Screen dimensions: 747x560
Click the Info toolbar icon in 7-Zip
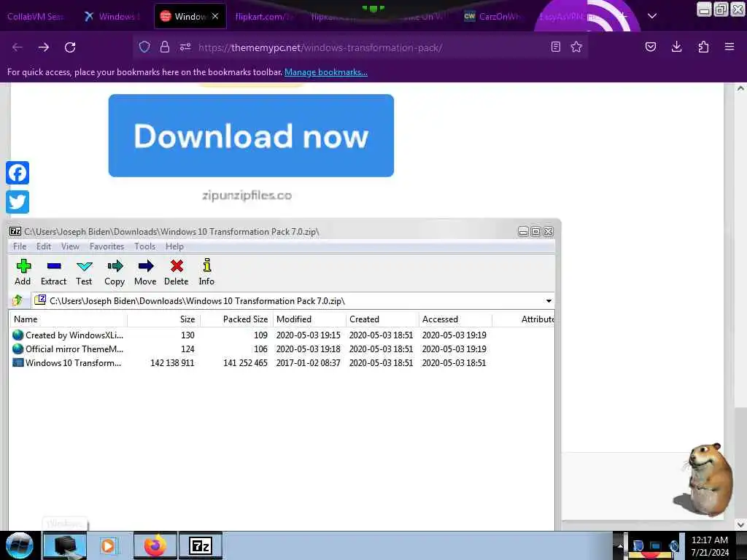[206, 272]
